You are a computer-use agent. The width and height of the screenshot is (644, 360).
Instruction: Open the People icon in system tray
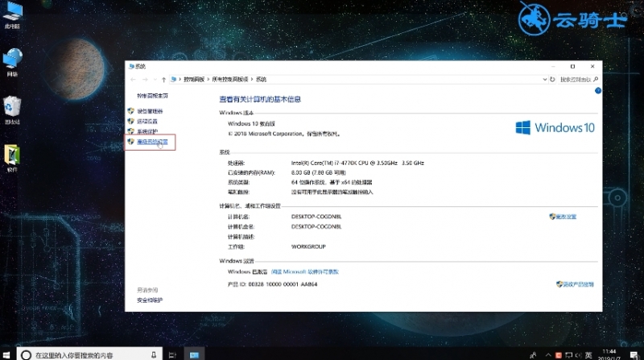(533, 355)
